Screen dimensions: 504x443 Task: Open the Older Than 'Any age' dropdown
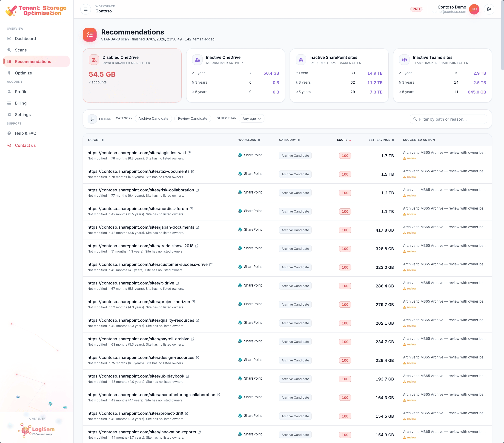pos(252,119)
